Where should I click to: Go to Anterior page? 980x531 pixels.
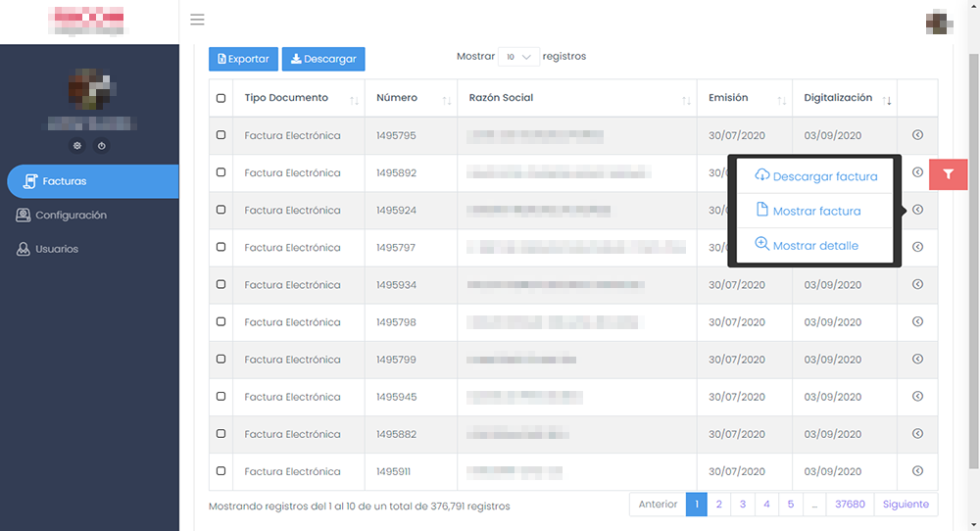coord(658,505)
